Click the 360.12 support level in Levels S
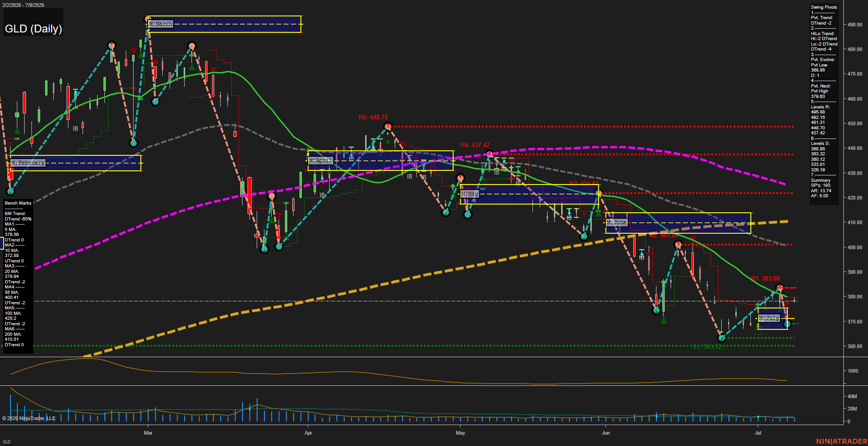The width and height of the screenshot is (868, 446). click(818, 159)
